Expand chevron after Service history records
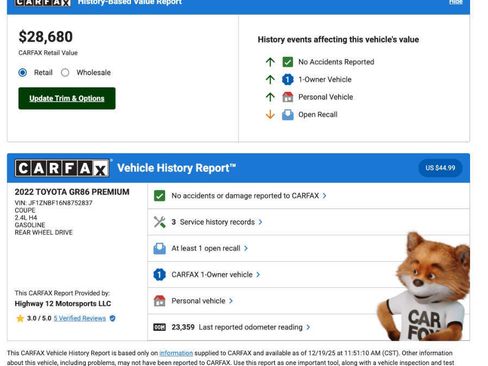Image resolution: width=488 pixels, height=366 pixels. 260,222
